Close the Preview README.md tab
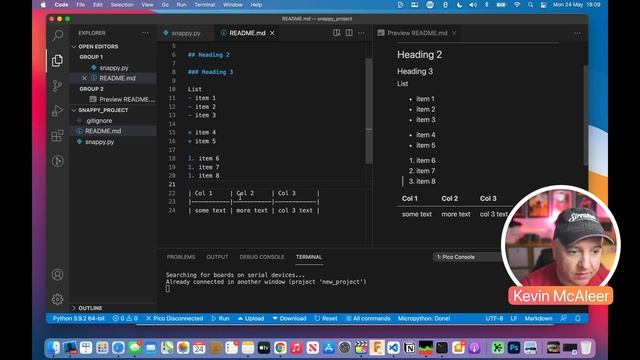 [454, 33]
